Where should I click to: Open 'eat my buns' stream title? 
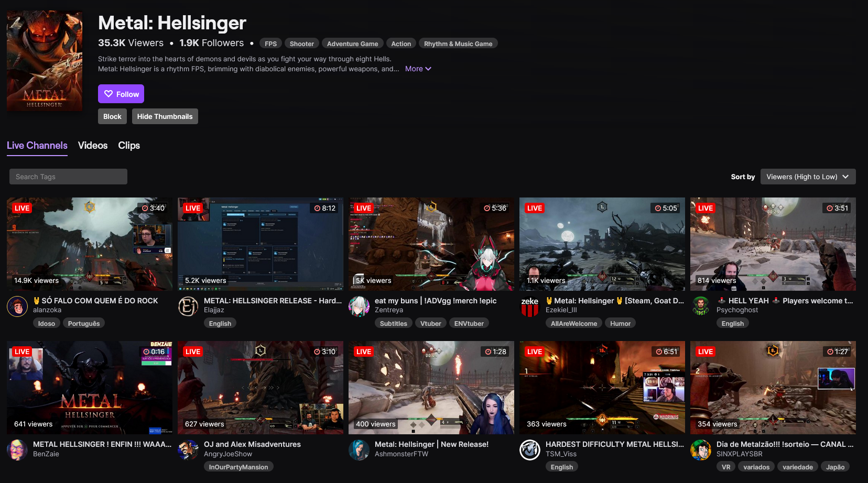(436, 301)
